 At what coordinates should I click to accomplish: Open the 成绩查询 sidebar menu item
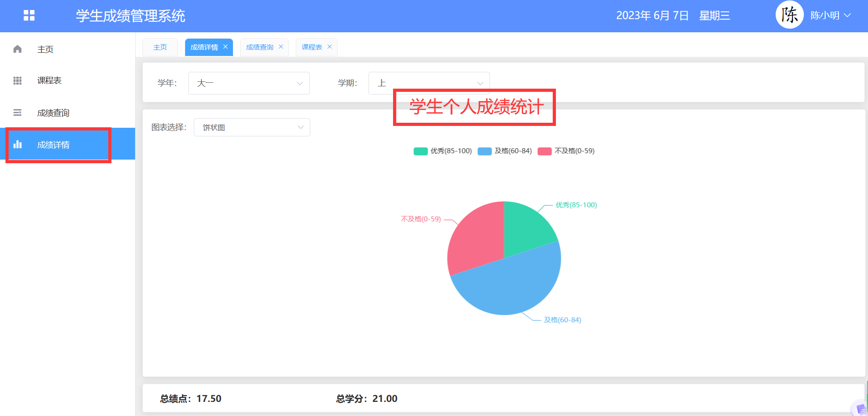67,113
